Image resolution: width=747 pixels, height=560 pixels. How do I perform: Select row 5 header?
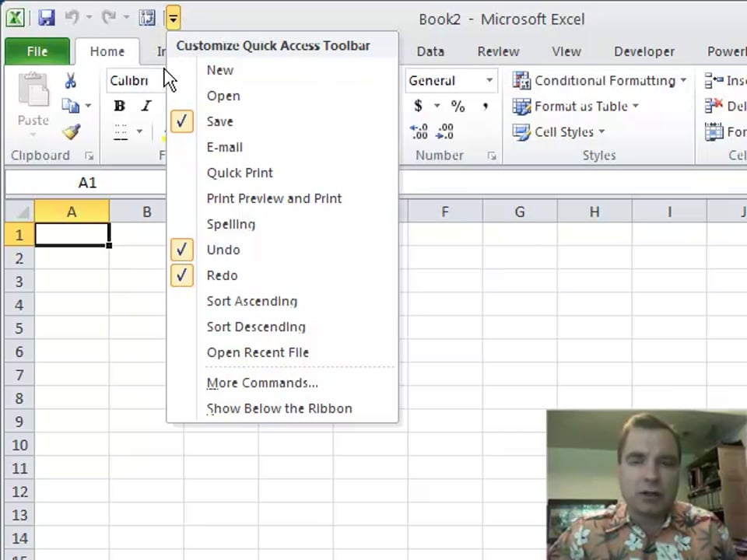click(19, 328)
